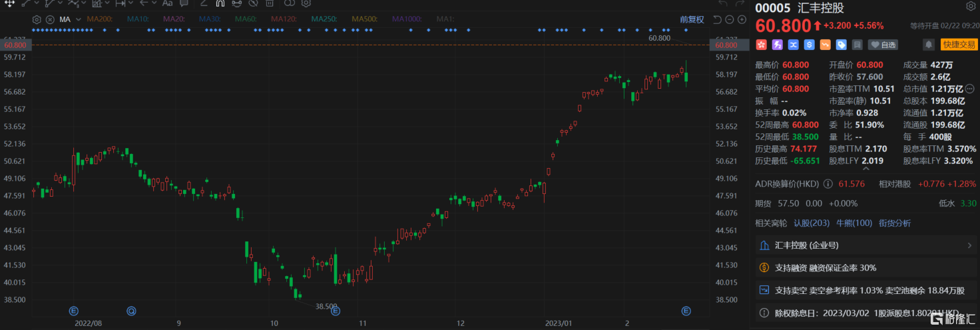Click the 38.500 low price annotation
Viewport: 980px width, 330px height.
tap(328, 307)
